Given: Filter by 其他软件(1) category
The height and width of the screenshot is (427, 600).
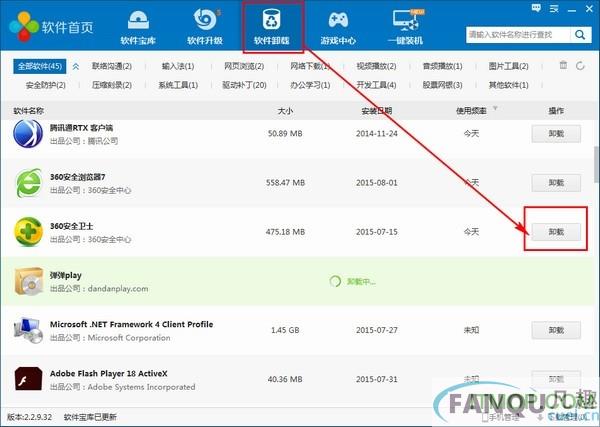Looking at the screenshot, I should (509, 85).
